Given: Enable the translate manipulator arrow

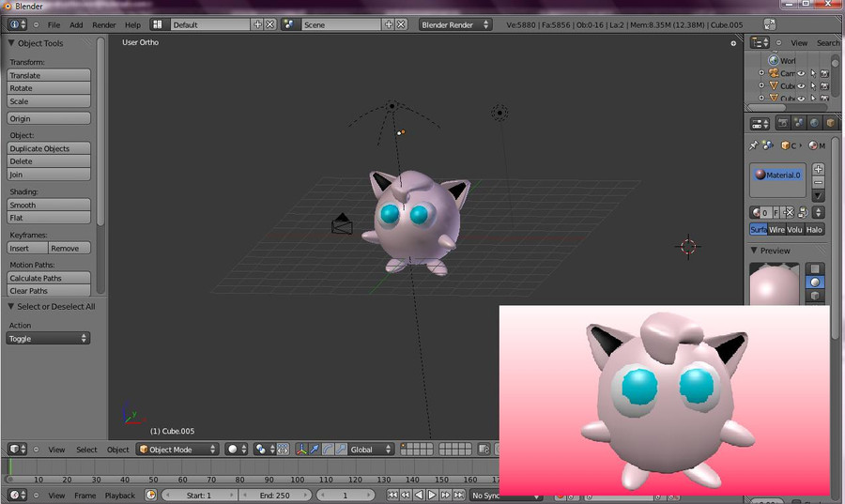Looking at the screenshot, I should pyautogui.click(x=315, y=449).
